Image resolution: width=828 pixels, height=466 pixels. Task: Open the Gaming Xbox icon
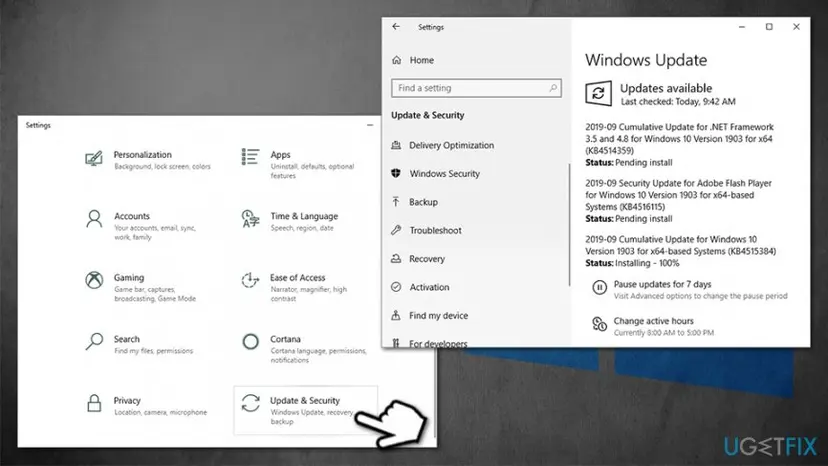(x=94, y=280)
